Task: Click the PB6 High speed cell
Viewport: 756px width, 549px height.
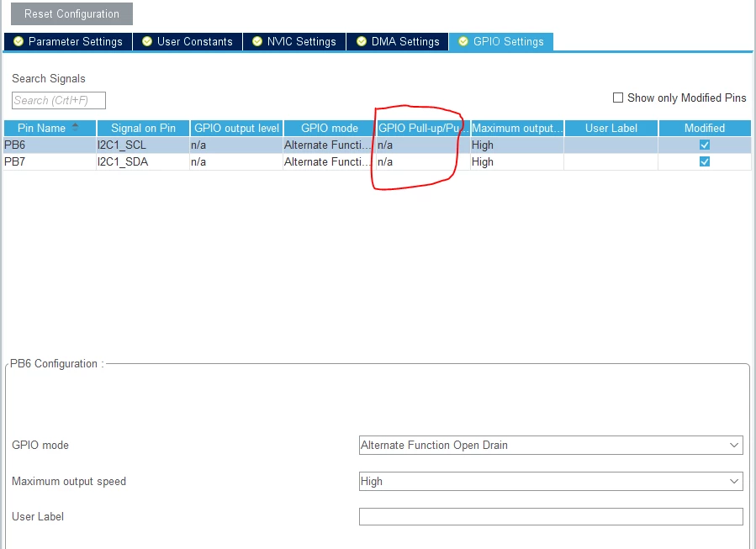Action: click(517, 145)
